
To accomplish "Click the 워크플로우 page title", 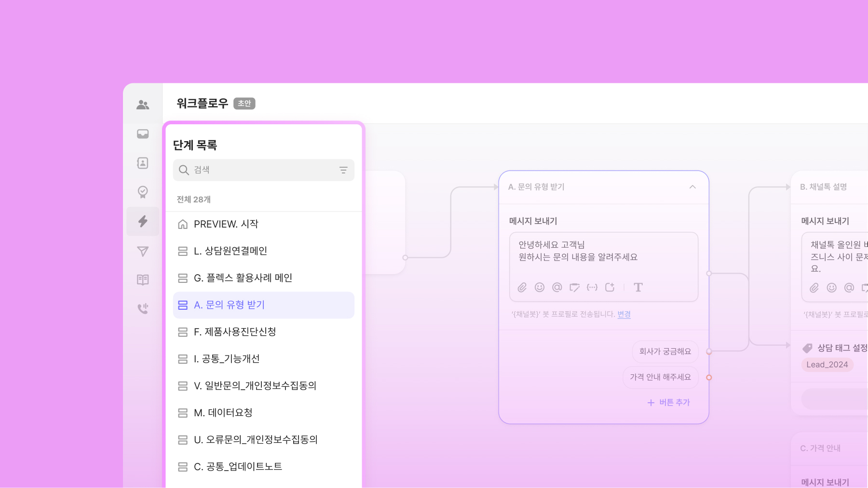I will (203, 104).
